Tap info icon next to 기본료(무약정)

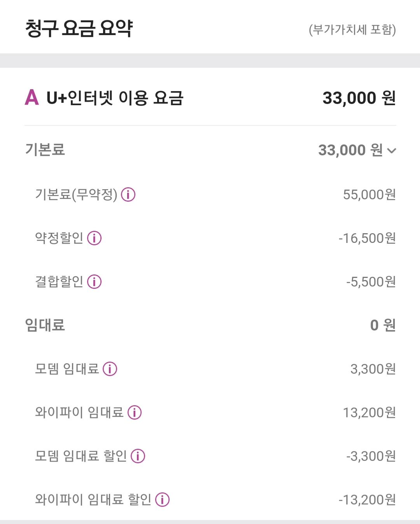[x=128, y=194]
